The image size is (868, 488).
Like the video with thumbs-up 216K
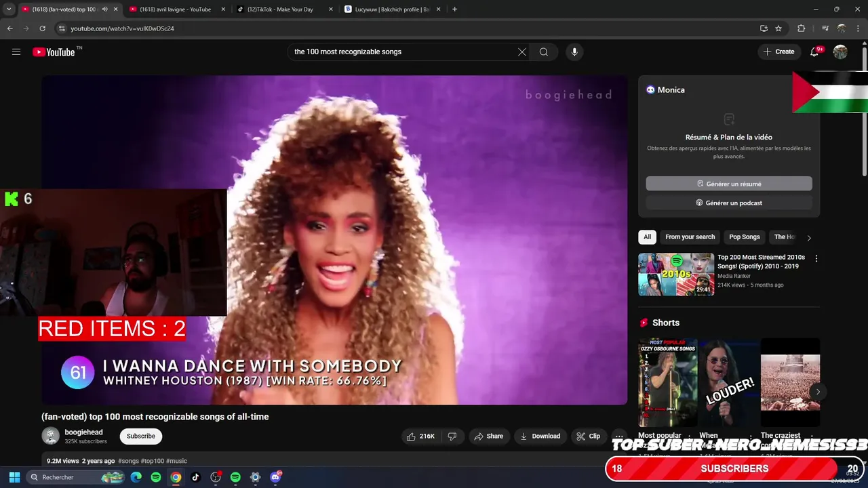coord(420,436)
